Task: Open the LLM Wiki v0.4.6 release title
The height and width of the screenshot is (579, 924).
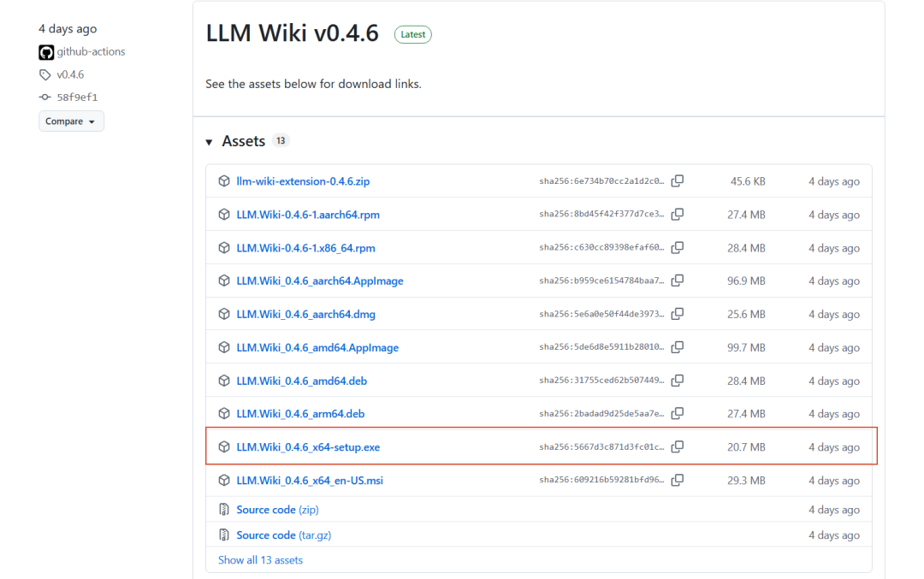Action: 293,32
